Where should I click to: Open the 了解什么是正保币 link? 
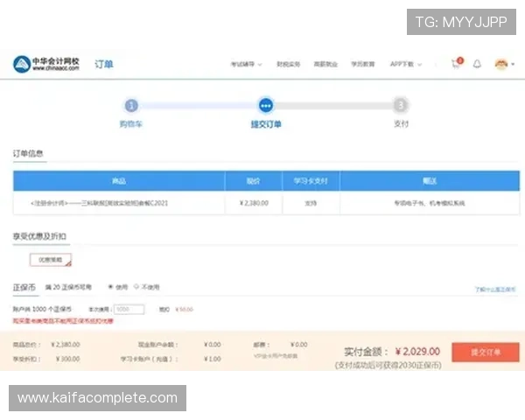(x=495, y=289)
